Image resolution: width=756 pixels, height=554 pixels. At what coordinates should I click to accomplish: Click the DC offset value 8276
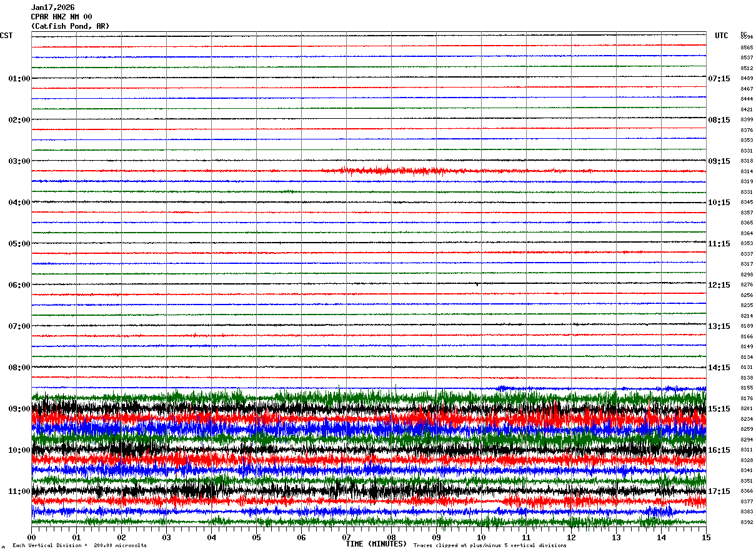coord(747,285)
